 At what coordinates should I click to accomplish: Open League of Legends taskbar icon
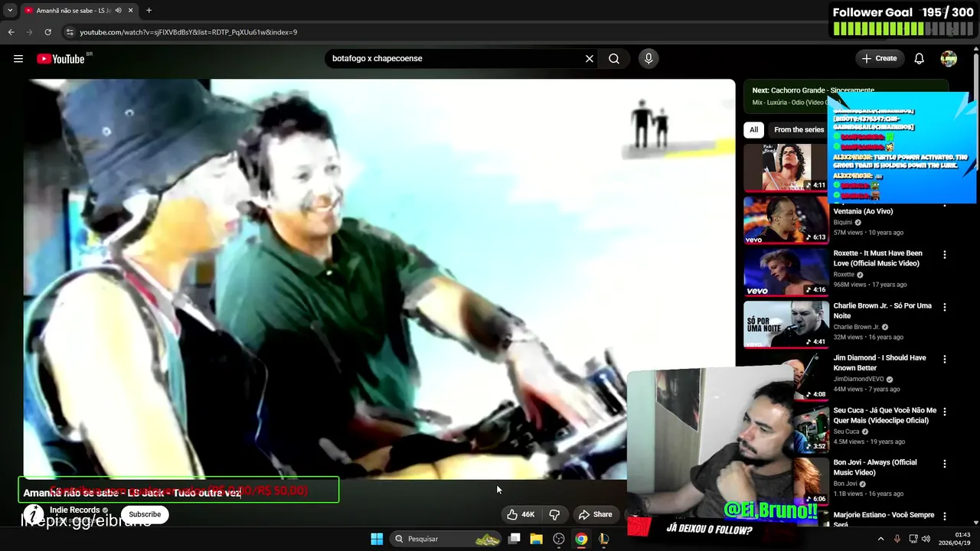pos(603,539)
